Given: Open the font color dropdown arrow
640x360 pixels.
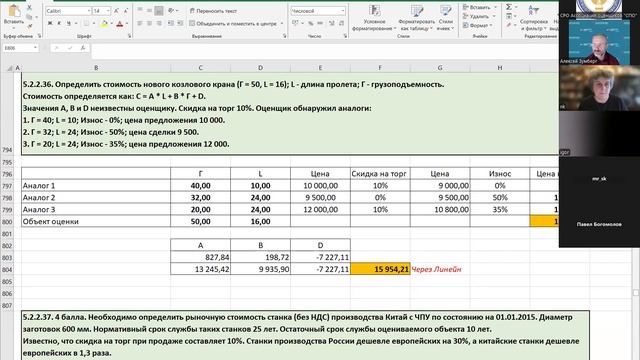Looking at the screenshot, I should [x=127, y=24].
